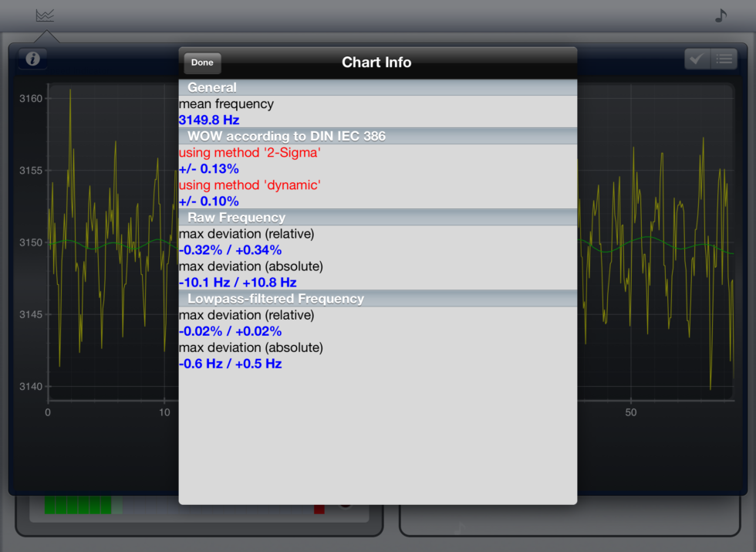Select the mean frequency label
Viewport: 756px width, 552px height.
226,103
